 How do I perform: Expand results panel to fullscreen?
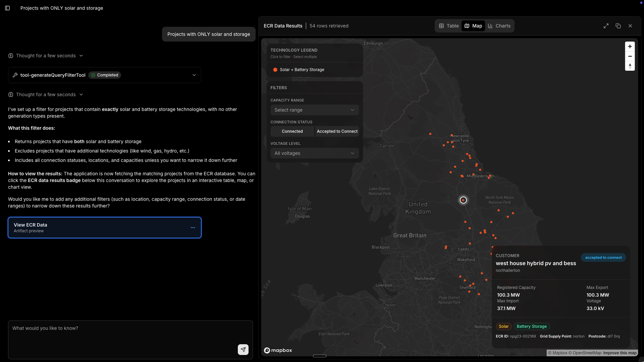[x=606, y=26]
